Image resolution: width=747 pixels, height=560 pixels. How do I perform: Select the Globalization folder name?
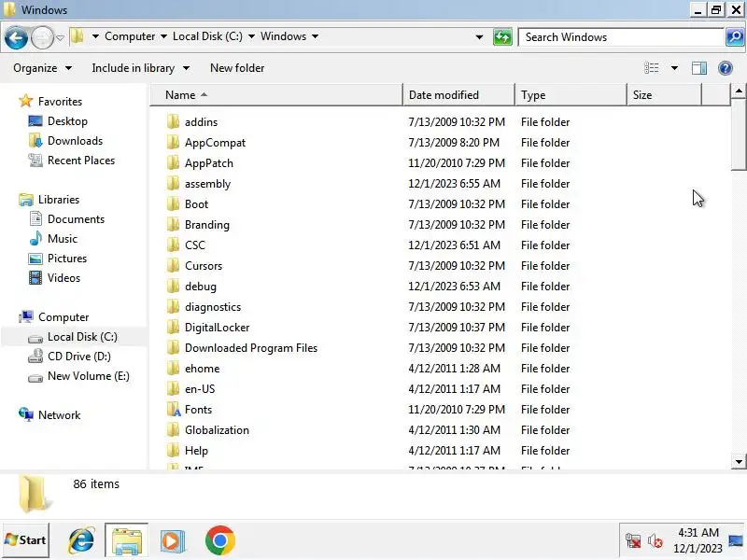pos(217,429)
